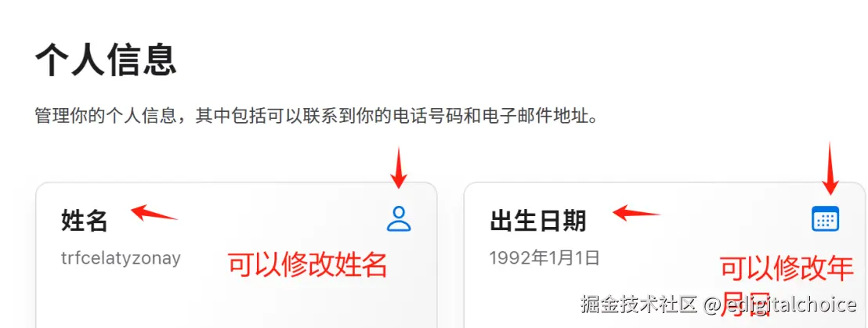Click the red down arrow above person icon
The image size is (868, 328).
coord(399,168)
